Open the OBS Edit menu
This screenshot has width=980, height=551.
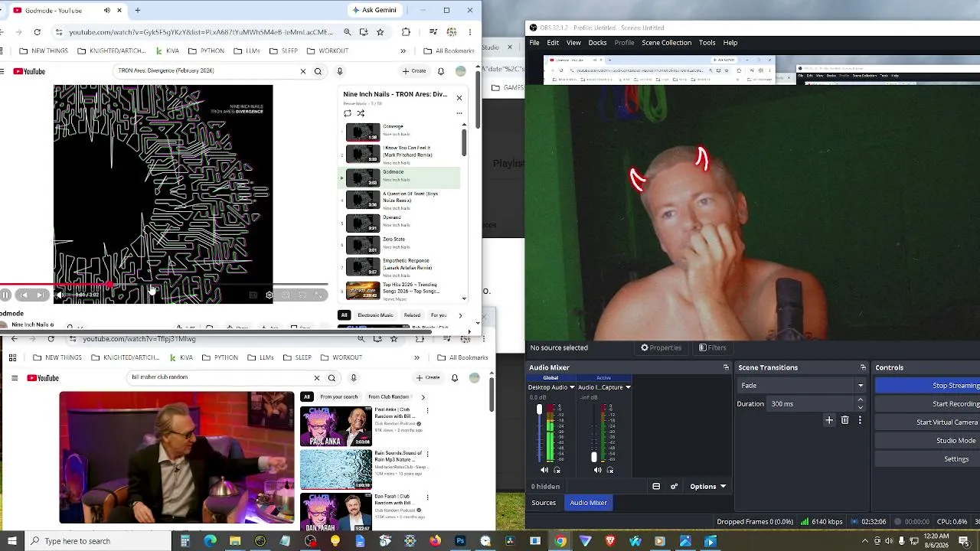coord(553,43)
